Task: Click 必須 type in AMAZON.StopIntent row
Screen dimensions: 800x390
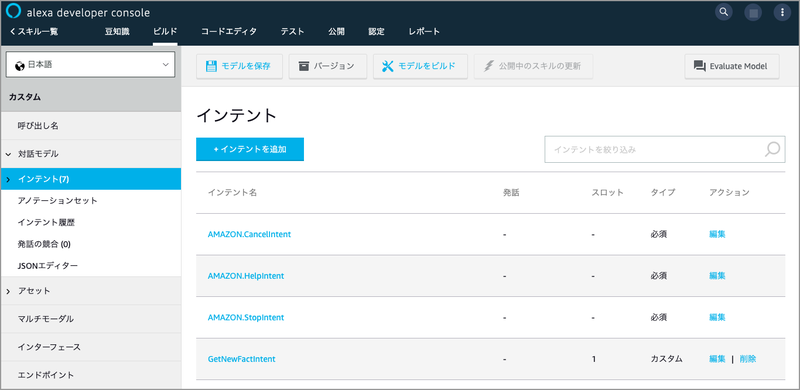Action: tap(659, 318)
